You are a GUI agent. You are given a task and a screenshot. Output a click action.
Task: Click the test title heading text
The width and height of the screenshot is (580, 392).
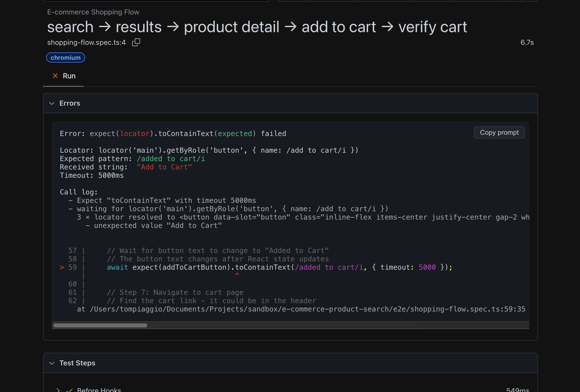pyautogui.click(x=257, y=27)
